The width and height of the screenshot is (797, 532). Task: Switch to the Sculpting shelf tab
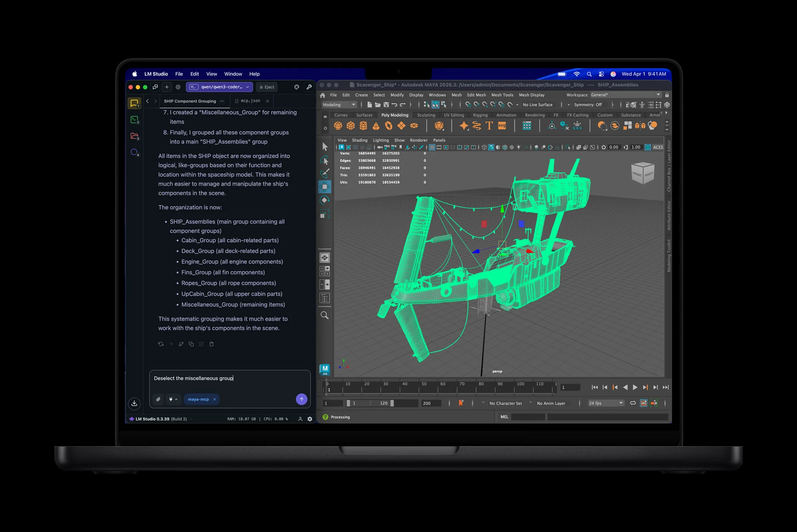coord(426,115)
